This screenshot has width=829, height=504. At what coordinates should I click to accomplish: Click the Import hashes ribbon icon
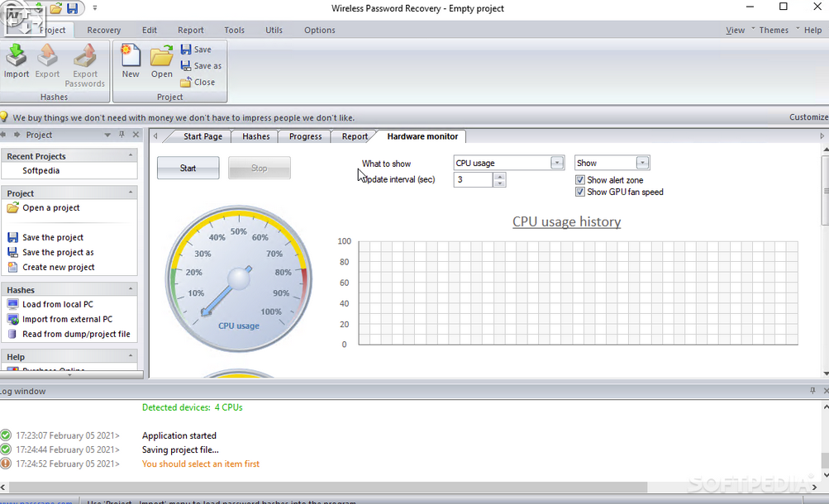click(x=17, y=61)
